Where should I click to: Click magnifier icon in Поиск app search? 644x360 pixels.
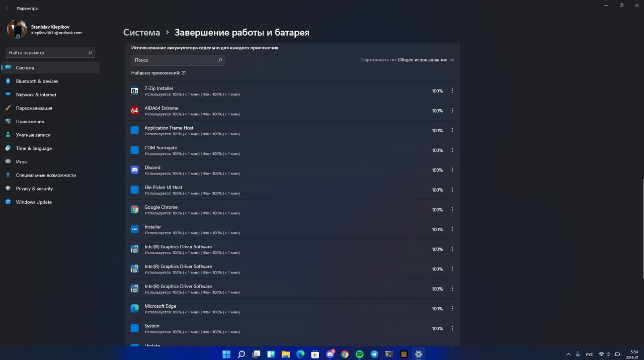pyautogui.click(x=220, y=60)
